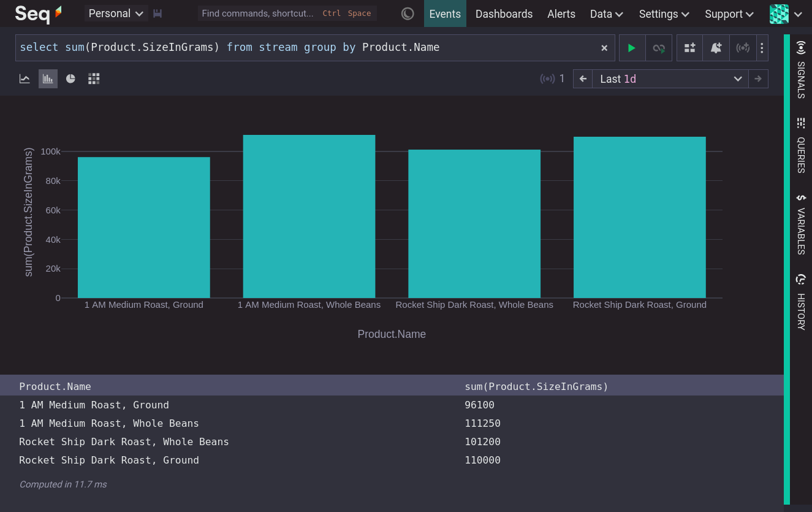This screenshot has width=812, height=512.
Task: Switch to table grid view
Action: point(94,78)
